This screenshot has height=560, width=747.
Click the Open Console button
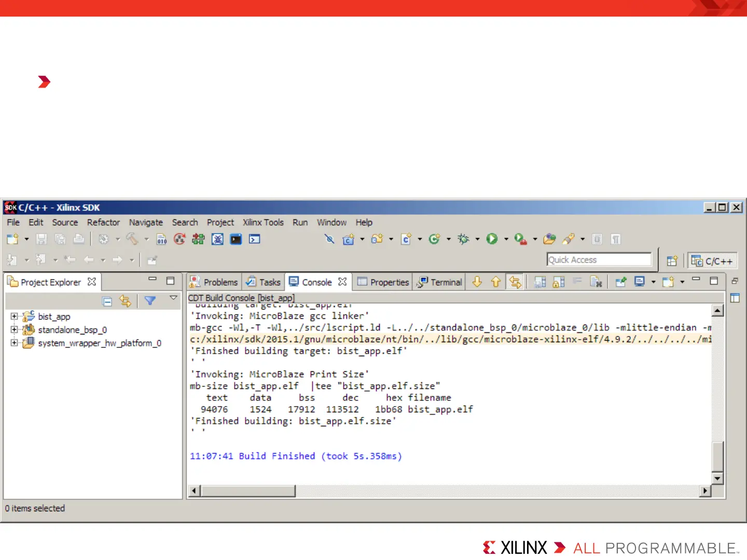[668, 282]
